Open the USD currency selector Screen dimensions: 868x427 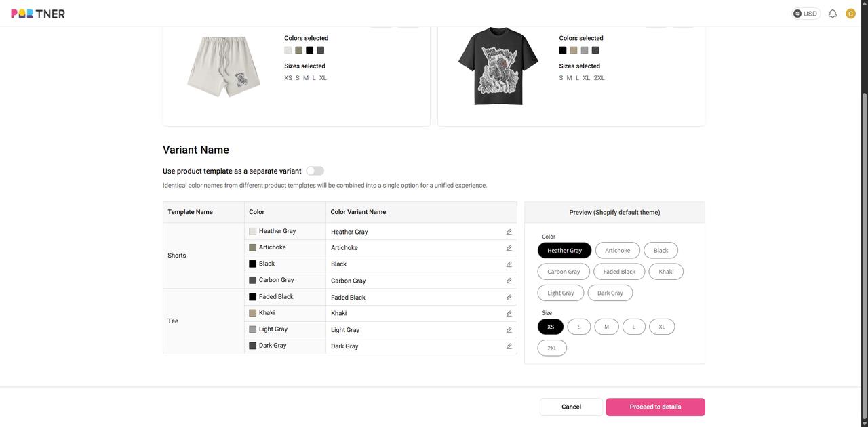pos(806,14)
